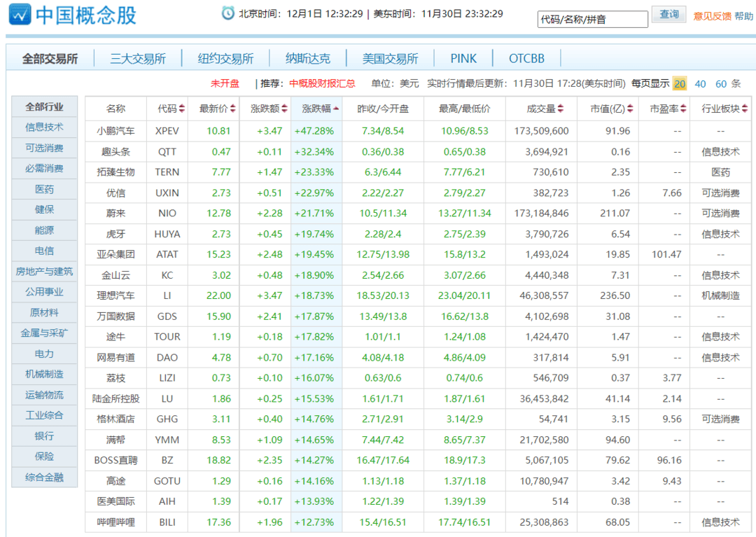
Task: Filter by 能源 industry
Action: (x=44, y=230)
